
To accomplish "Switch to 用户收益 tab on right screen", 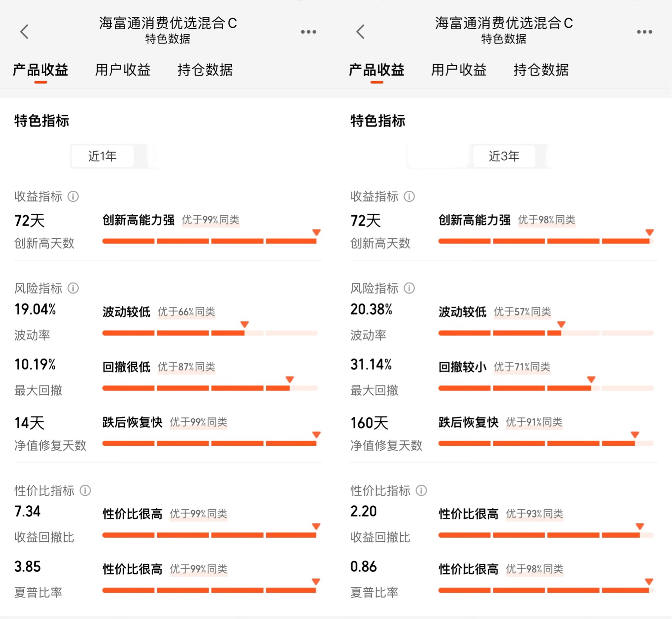I will coord(459,70).
